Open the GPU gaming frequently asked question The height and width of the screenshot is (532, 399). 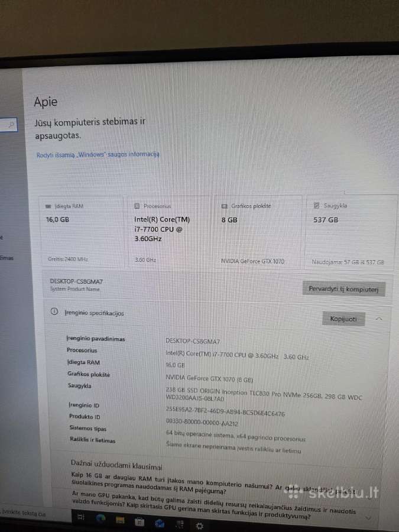coord(214,505)
